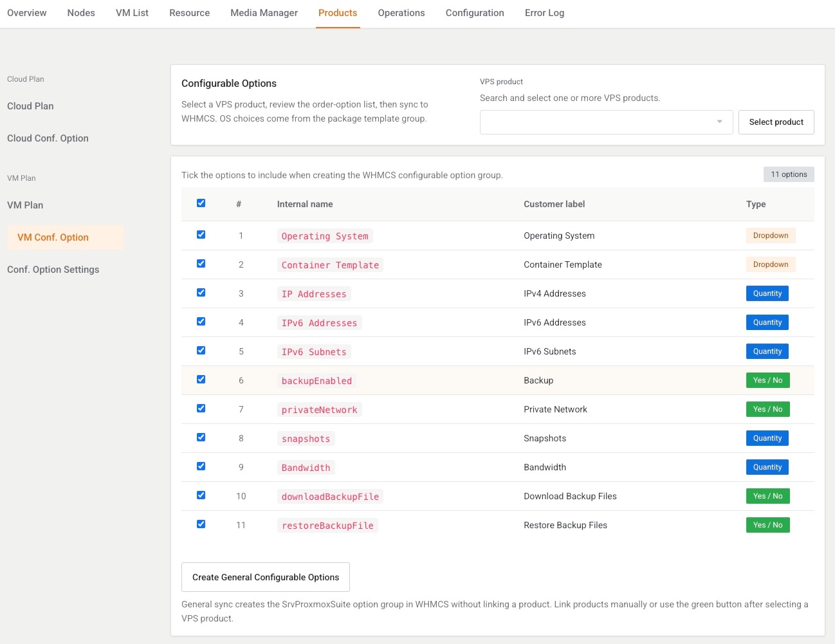Viewport: 835px width, 644px height.
Task: Switch to the Operations tab
Action: (x=401, y=13)
